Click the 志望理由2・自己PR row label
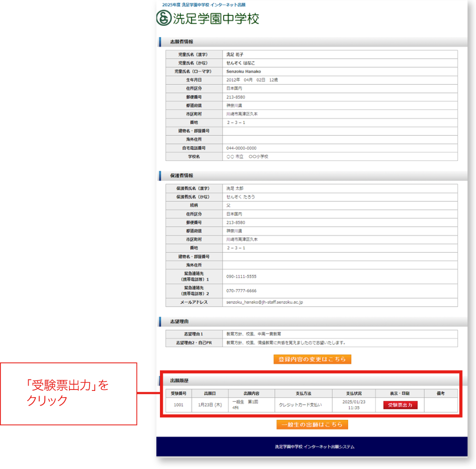Image resolution: width=476 pixels, height=469 pixels. [x=194, y=343]
